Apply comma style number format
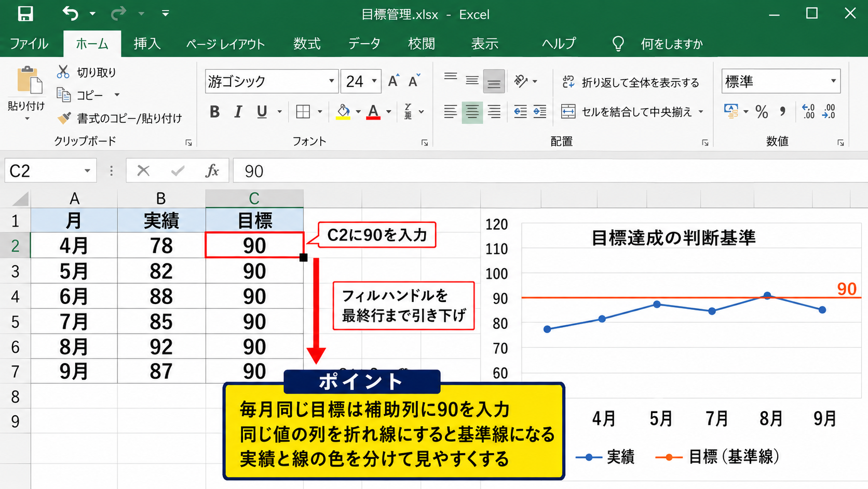Image resolution: width=868 pixels, height=489 pixels. click(x=783, y=112)
